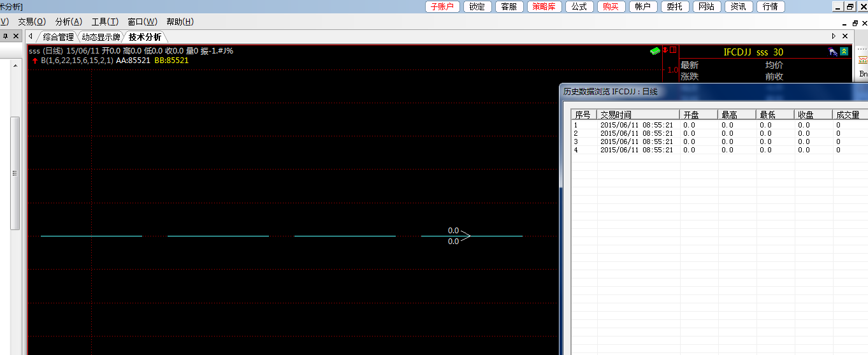Screen dimensions: 868x355
Task: Switch to the 动态显示牌 tab
Action: [x=101, y=37]
